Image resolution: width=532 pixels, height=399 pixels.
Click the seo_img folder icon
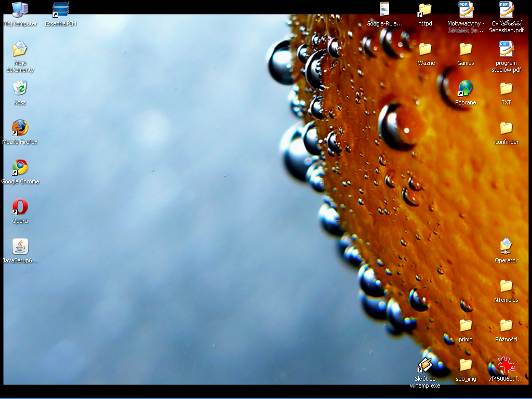click(x=465, y=366)
